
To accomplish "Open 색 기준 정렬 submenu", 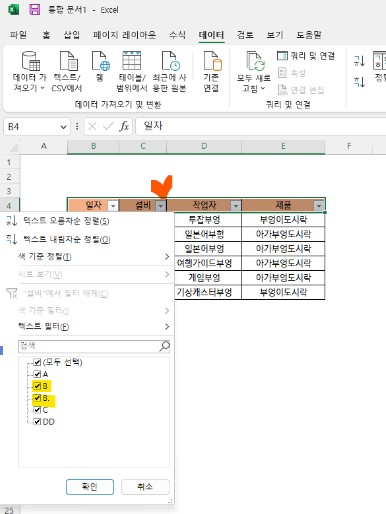I will click(93, 257).
